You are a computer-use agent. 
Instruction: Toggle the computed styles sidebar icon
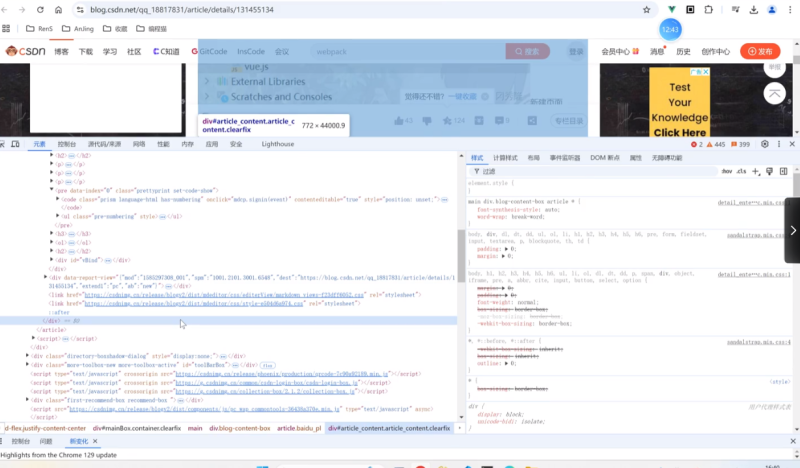(784, 171)
